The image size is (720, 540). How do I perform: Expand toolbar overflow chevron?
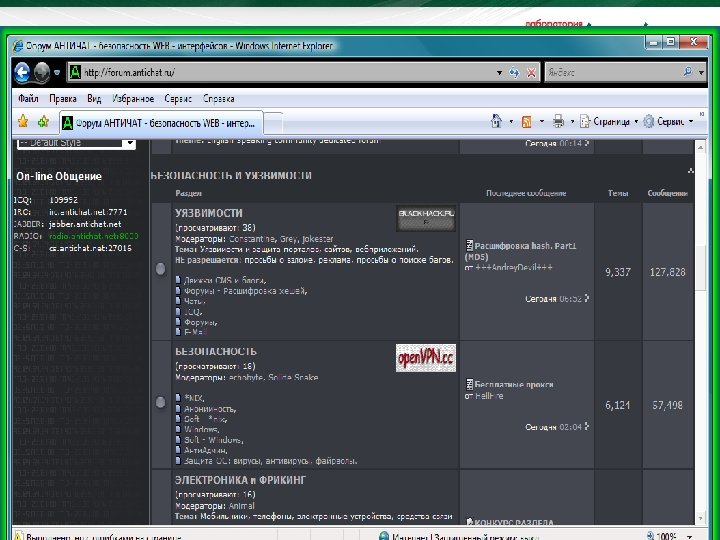(702, 114)
